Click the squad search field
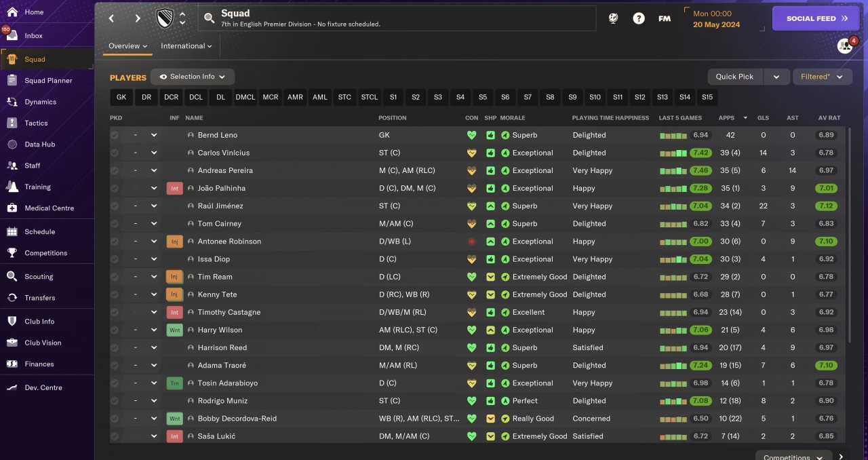Image resolution: width=868 pixels, height=460 pixels. click(x=397, y=18)
